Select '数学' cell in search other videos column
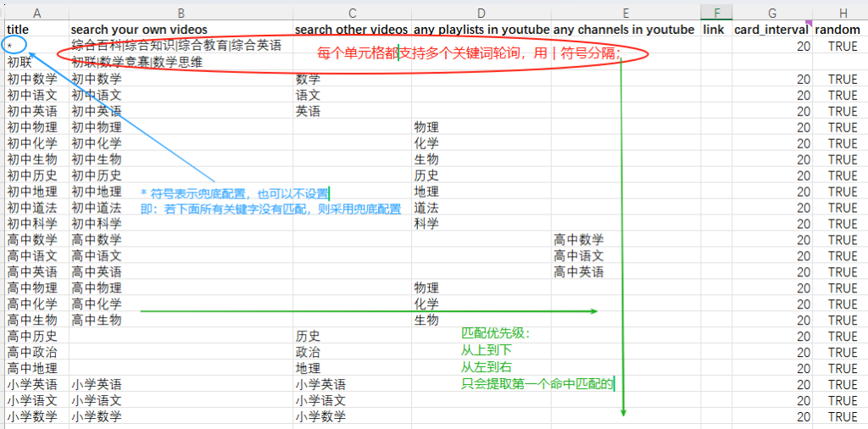Image resolution: width=868 pixels, height=429 pixels. [x=353, y=79]
